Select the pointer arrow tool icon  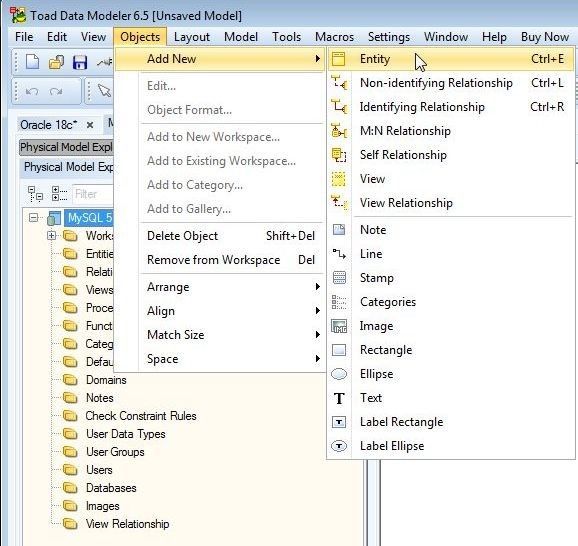[x=104, y=90]
